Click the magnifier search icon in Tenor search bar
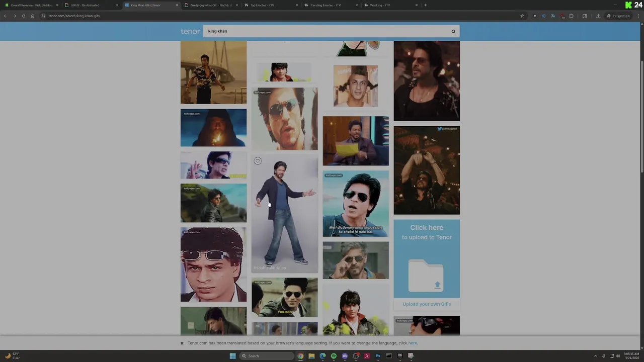This screenshot has height=362, width=644. coord(453,32)
